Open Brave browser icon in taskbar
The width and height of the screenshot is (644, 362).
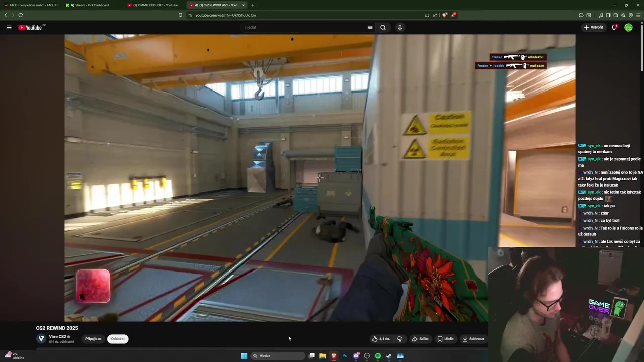click(x=334, y=356)
